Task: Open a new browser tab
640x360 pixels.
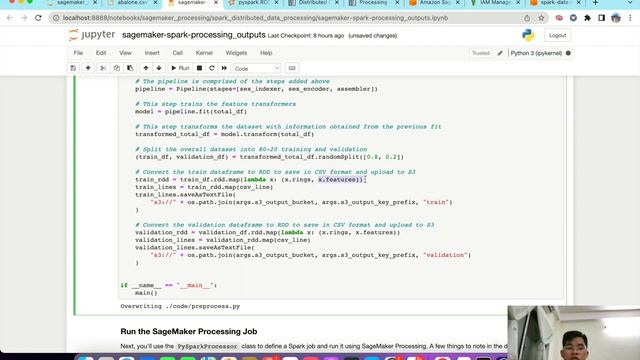Action: 596,3
